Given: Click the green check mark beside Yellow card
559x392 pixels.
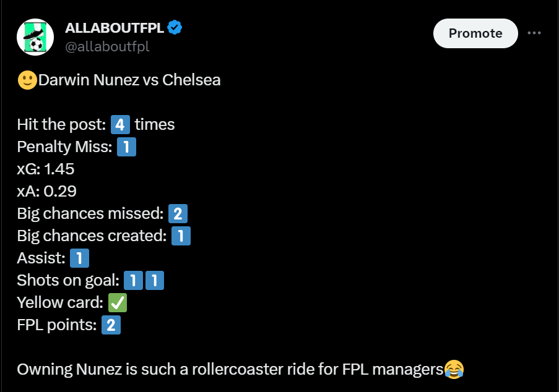Looking at the screenshot, I should 118,303.
